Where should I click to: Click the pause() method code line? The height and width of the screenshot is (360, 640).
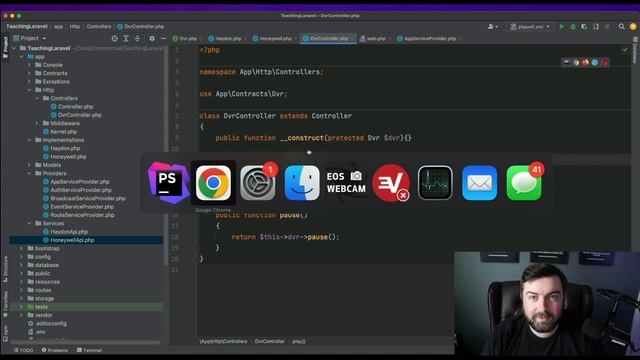point(261,215)
